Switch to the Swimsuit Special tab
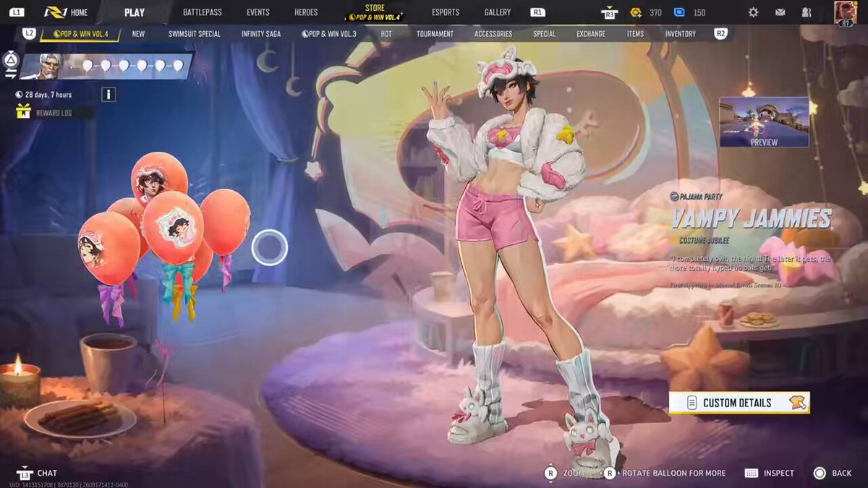Screen dimensions: 868x488 point(193,34)
